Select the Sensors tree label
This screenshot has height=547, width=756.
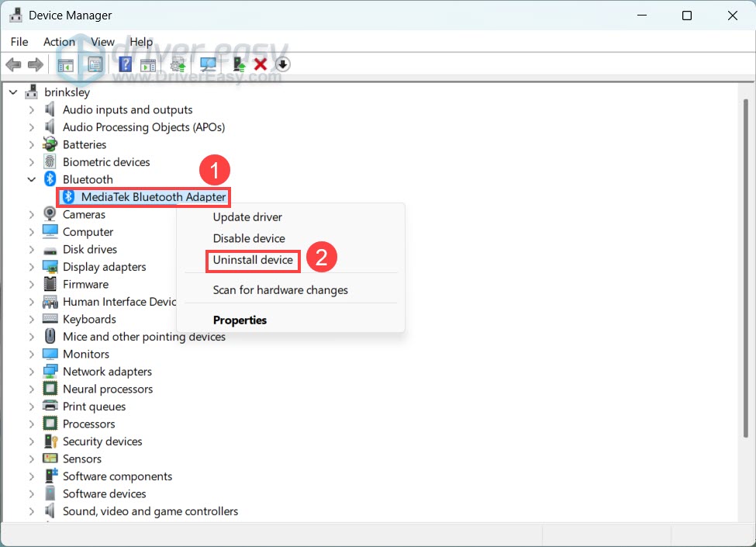82,459
